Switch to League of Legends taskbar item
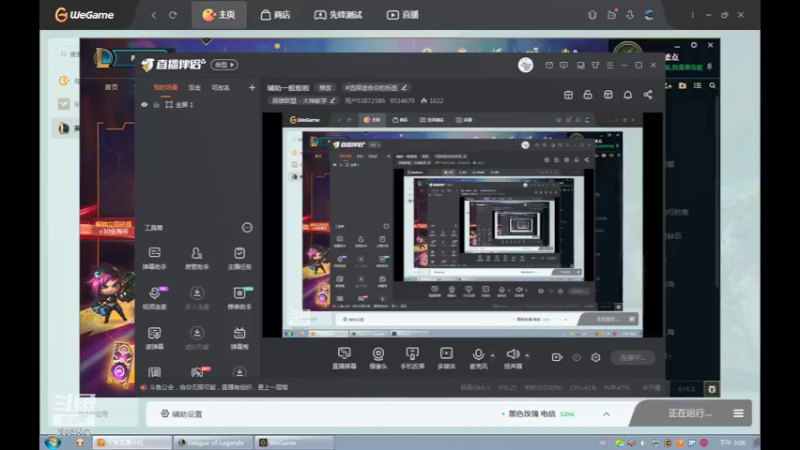Viewport: 800px width, 450px height. point(211,442)
